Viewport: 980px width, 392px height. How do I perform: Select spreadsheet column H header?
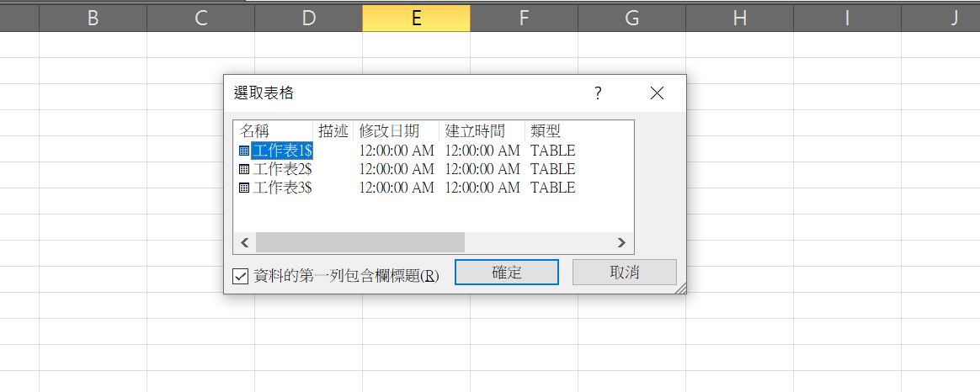[x=739, y=19]
